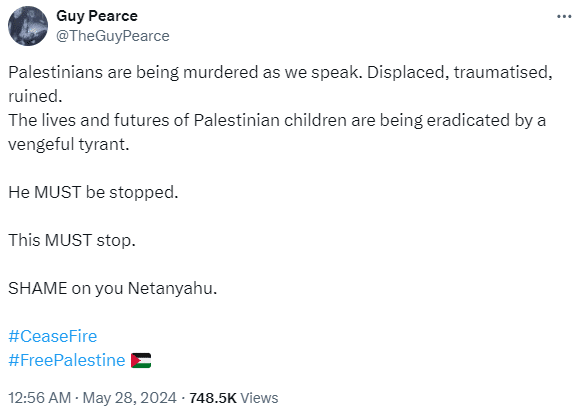
Task: Click the Views label
Action: 259,398
